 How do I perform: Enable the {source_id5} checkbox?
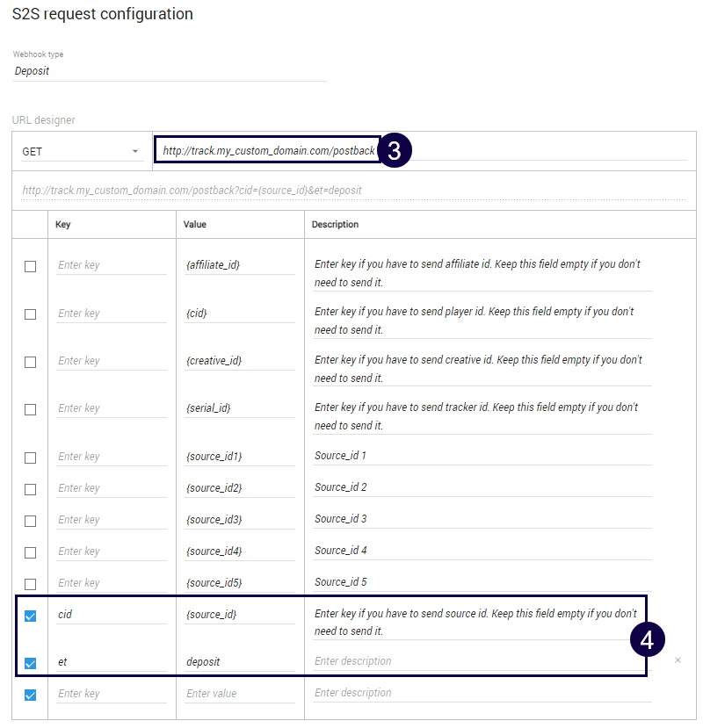pos(30,584)
